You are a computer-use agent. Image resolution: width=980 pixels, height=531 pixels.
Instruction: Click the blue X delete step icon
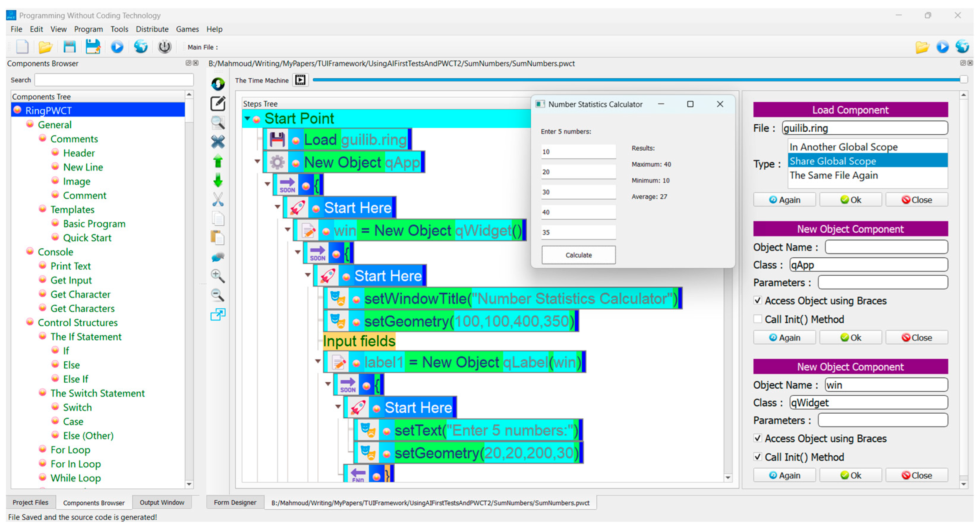[218, 142]
